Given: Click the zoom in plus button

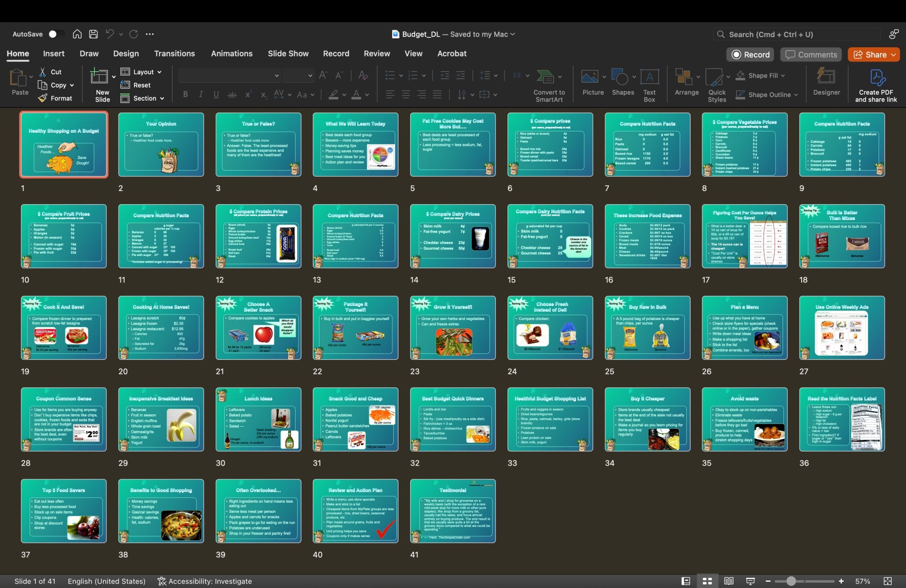Looking at the screenshot, I should pos(841,581).
